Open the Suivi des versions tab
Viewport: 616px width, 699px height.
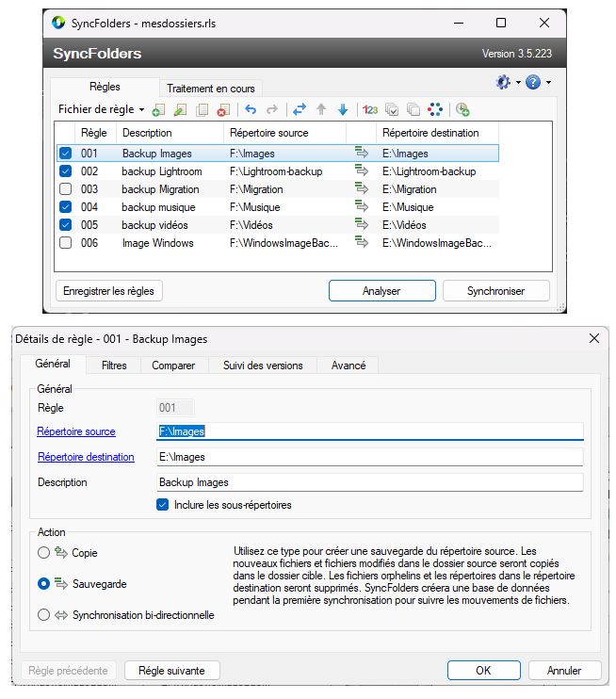point(263,366)
